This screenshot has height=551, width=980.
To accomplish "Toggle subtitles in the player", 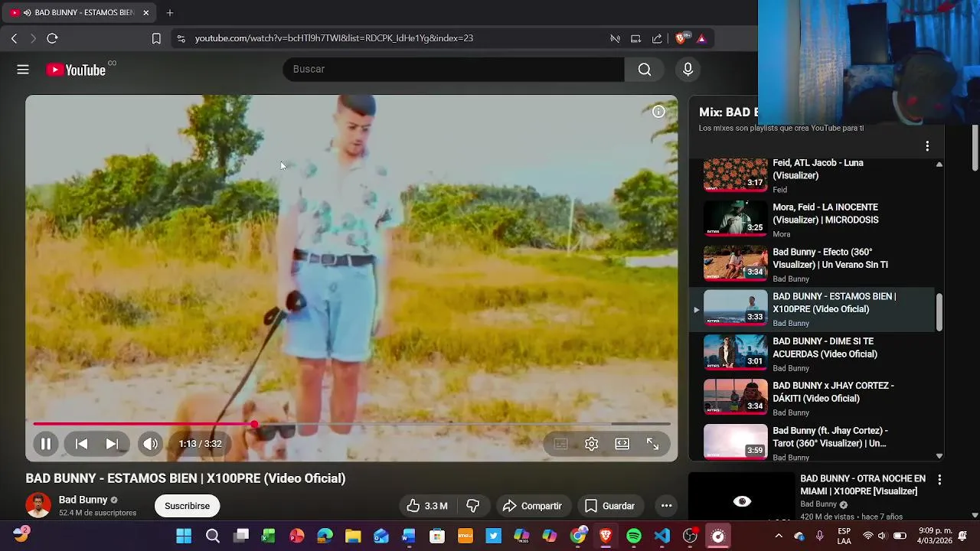I will click(561, 444).
